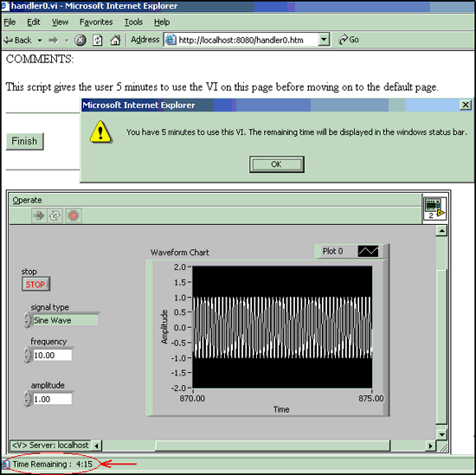Click the Run arrow in VI toolbar
This screenshot has width=476, height=475.
pos(39,215)
